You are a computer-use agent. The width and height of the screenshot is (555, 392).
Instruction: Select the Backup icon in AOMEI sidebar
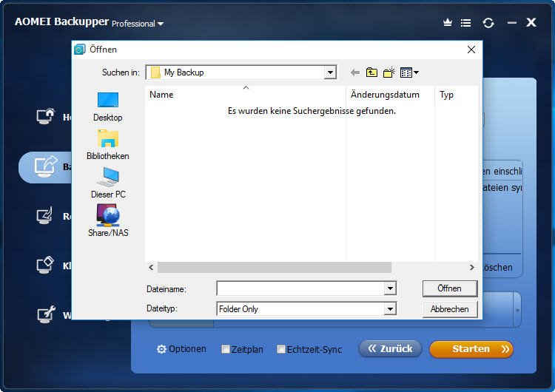[46, 166]
